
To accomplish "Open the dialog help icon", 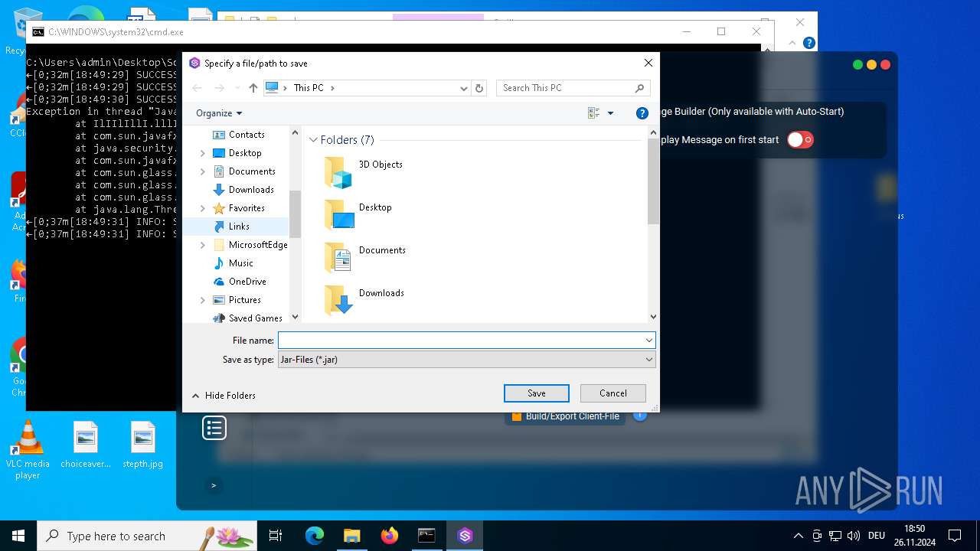I will (x=642, y=113).
